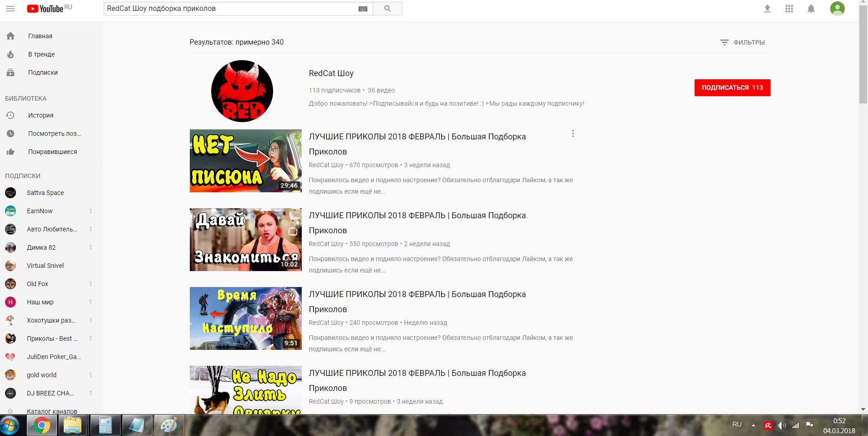Open the Хохотушки subscription

pyautogui.click(x=51, y=320)
